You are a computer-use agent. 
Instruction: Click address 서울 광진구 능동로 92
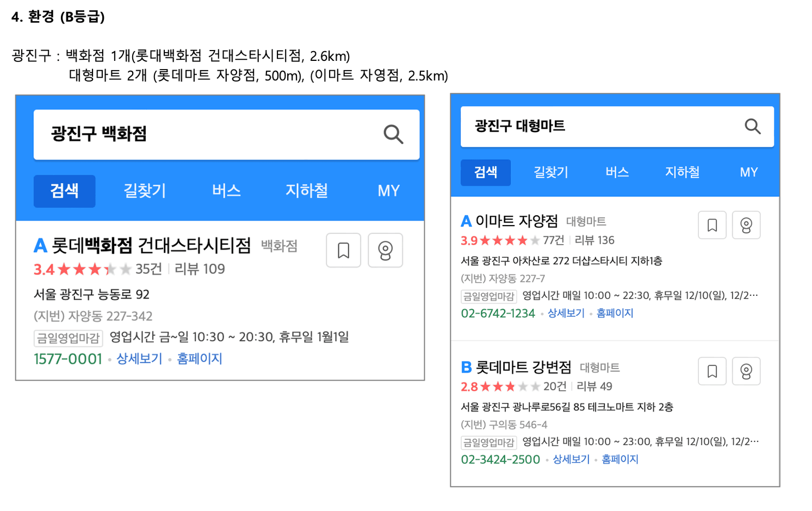tap(91, 295)
